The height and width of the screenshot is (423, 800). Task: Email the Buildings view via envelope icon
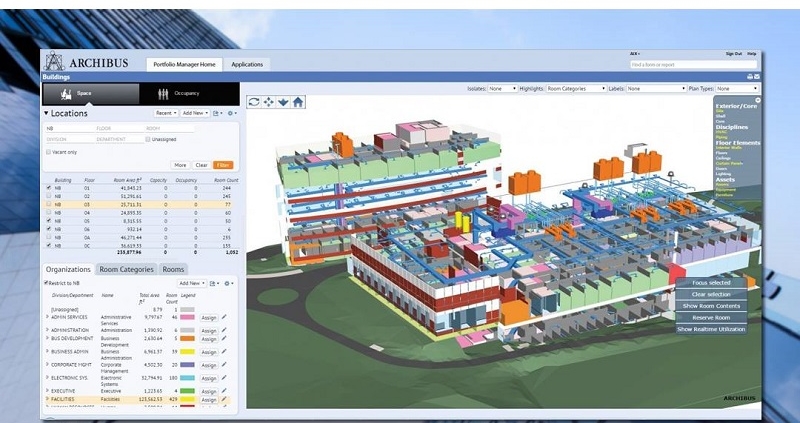click(x=757, y=77)
